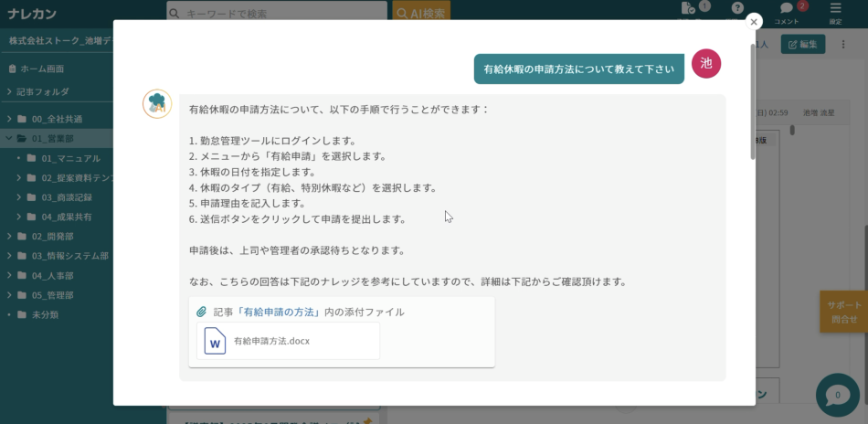Click the user avatar 池 icon
The height and width of the screenshot is (424, 868).
705,63
